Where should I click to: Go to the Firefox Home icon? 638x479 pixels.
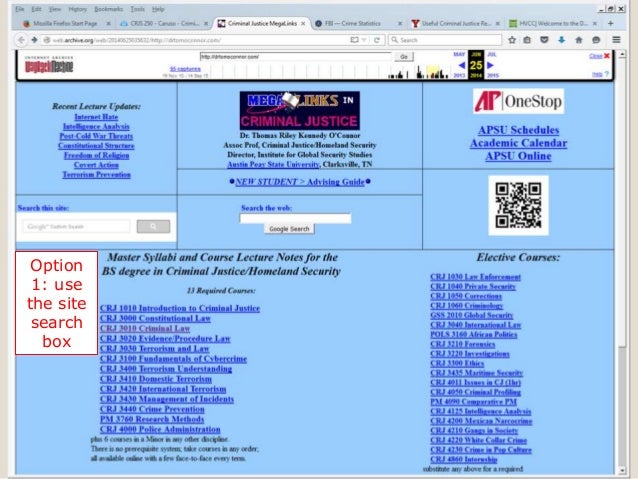pyautogui.click(x=579, y=40)
